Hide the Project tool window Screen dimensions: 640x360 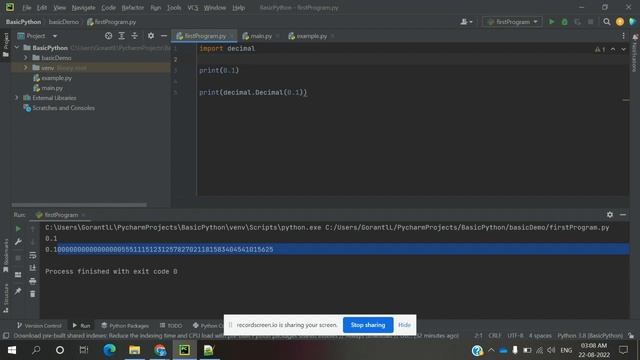point(164,36)
